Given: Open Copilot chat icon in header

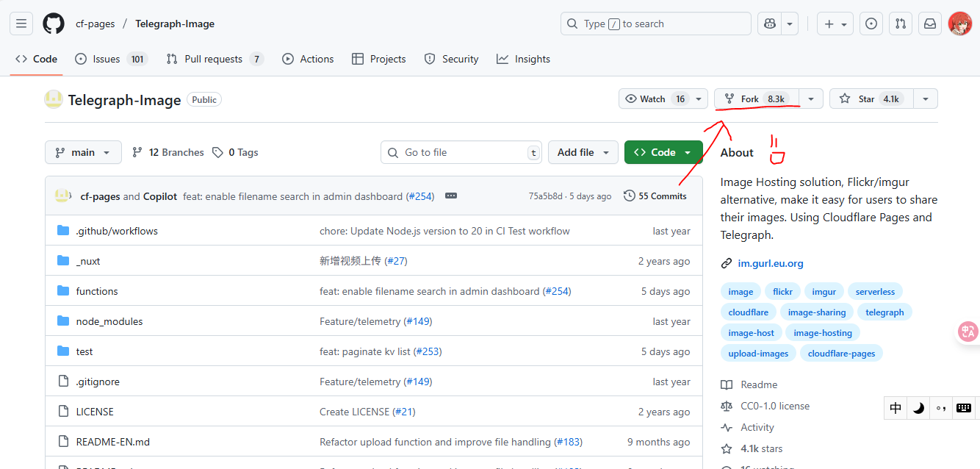Looking at the screenshot, I should tap(770, 24).
